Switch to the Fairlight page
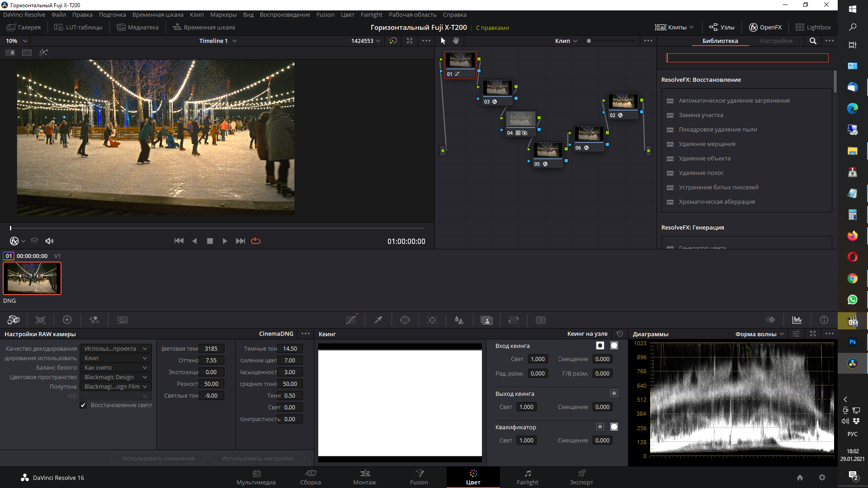Screen dimensions: 868x488 coord(528,477)
